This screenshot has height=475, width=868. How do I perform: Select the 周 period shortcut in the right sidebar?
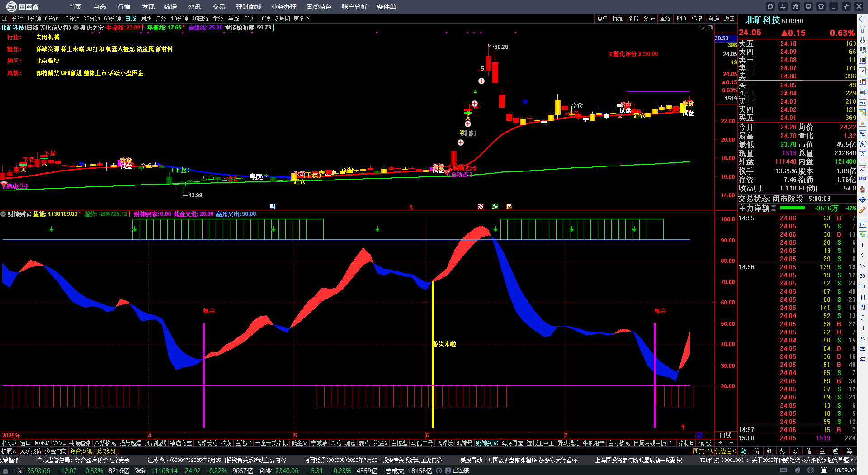[x=863, y=308]
